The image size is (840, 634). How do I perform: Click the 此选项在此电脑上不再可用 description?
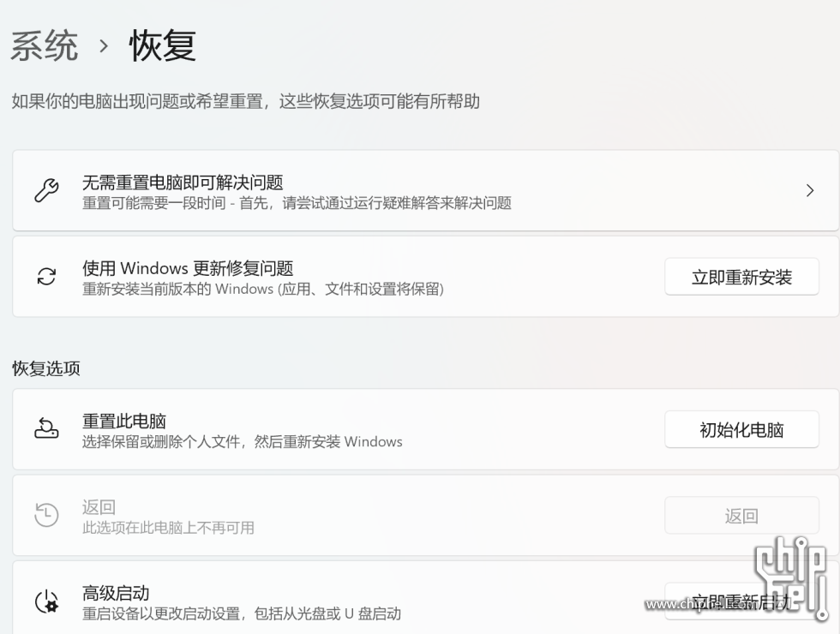pos(168,528)
